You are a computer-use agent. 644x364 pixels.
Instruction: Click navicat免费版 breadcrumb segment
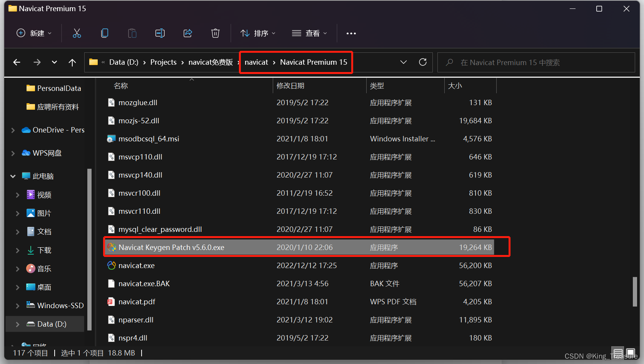[x=211, y=62]
